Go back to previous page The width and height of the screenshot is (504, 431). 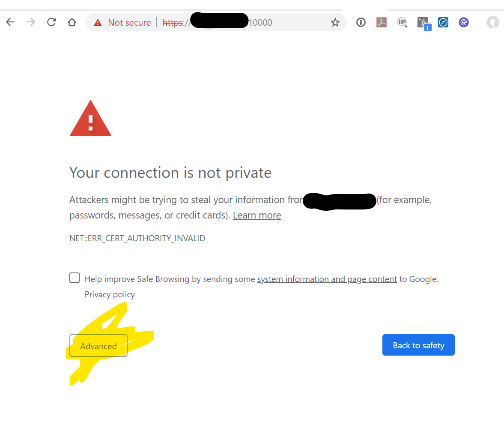(x=10, y=22)
